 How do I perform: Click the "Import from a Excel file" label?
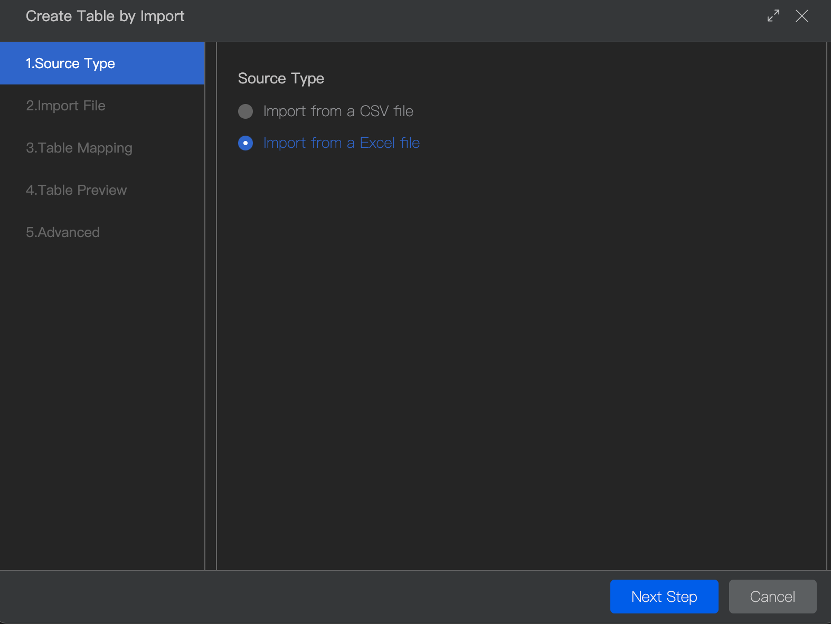[x=341, y=143]
